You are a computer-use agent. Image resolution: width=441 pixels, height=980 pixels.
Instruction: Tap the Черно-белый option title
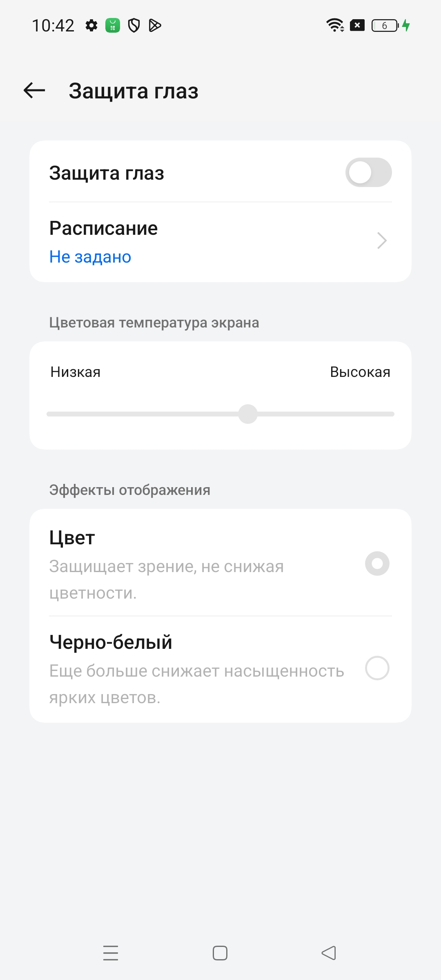coord(111,642)
